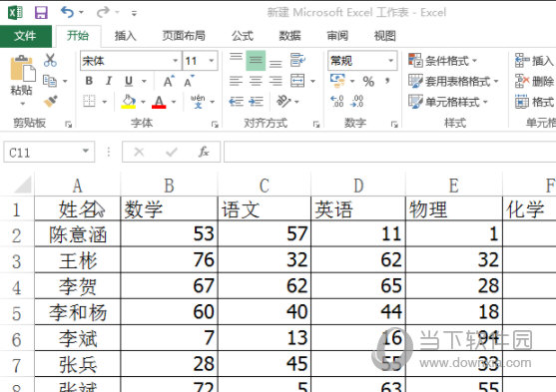Click the Copy icon
Image resolution: width=556 pixels, height=392 pixels.
[x=50, y=81]
